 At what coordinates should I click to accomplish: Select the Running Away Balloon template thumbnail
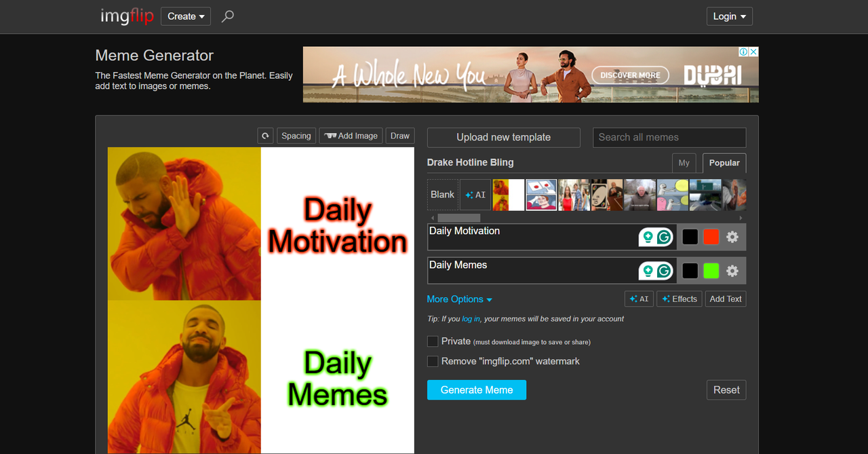tap(672, 195)
